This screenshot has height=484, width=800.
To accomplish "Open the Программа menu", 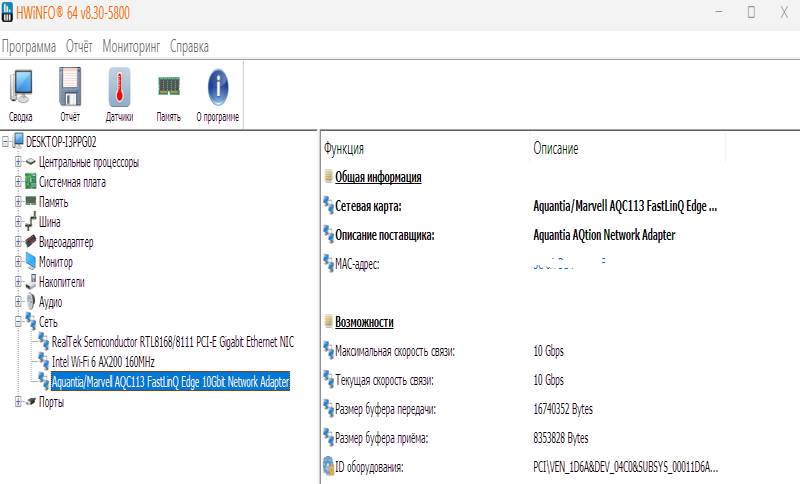I will coord(29,47).
